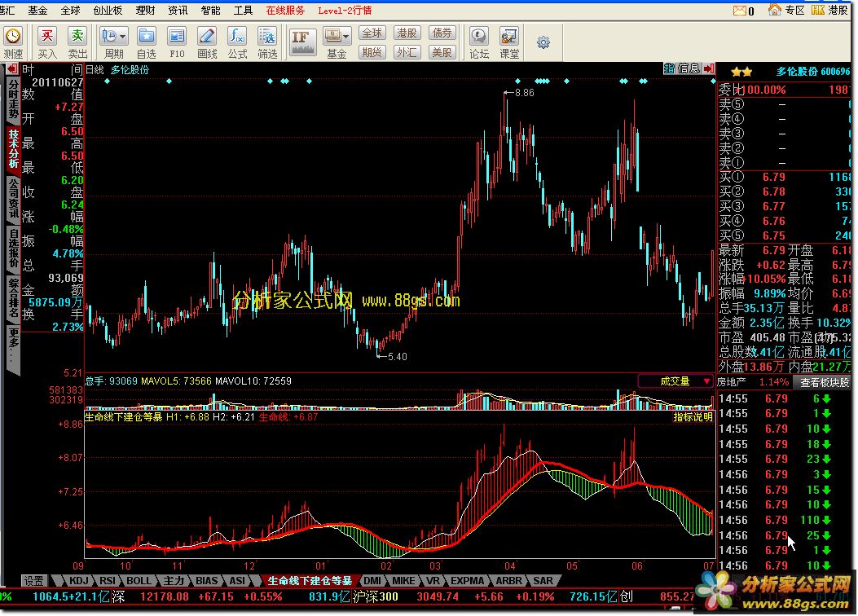Click the 外汇 toolbar button
858x616 pixels.
(x=407, y=52)
